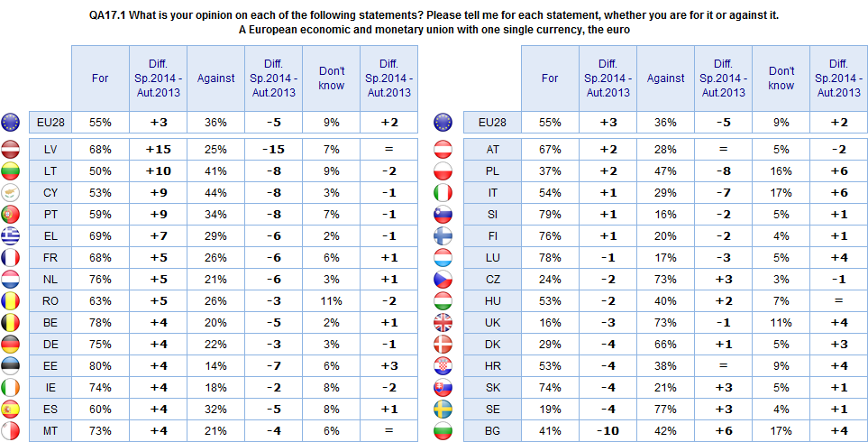
Task: Click the 'Don't know' header in right table
Action: [781, 78]
